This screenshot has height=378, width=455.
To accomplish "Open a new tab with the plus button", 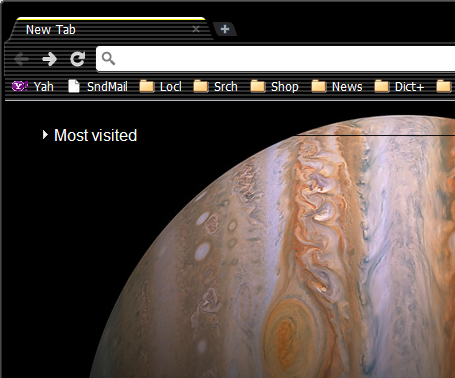I will point(225,29).
